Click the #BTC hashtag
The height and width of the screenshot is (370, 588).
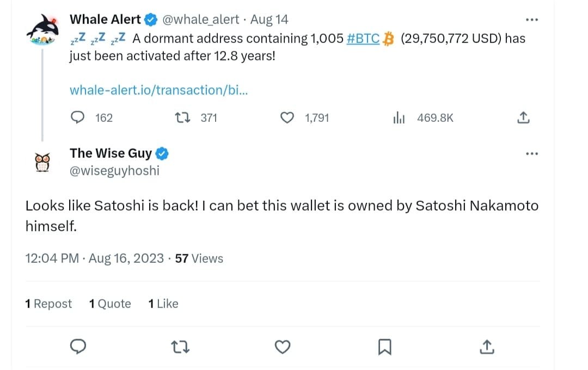(x=363, y=39)
